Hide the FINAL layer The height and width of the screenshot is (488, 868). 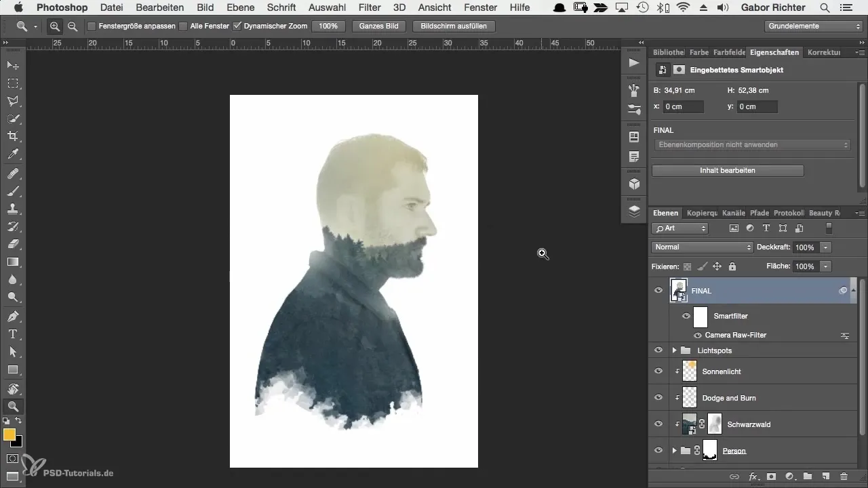tap(658, 290)
